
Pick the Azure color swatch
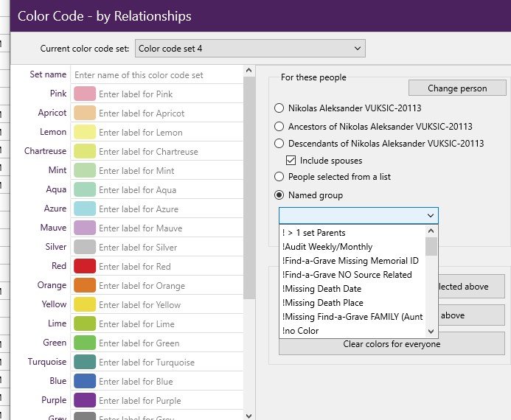pos(85,209)
